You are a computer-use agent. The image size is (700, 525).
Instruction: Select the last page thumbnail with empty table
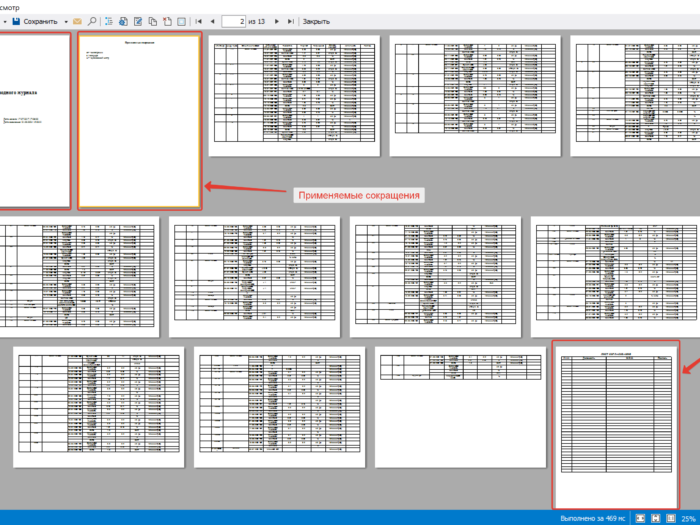click(x=616, y=425)
